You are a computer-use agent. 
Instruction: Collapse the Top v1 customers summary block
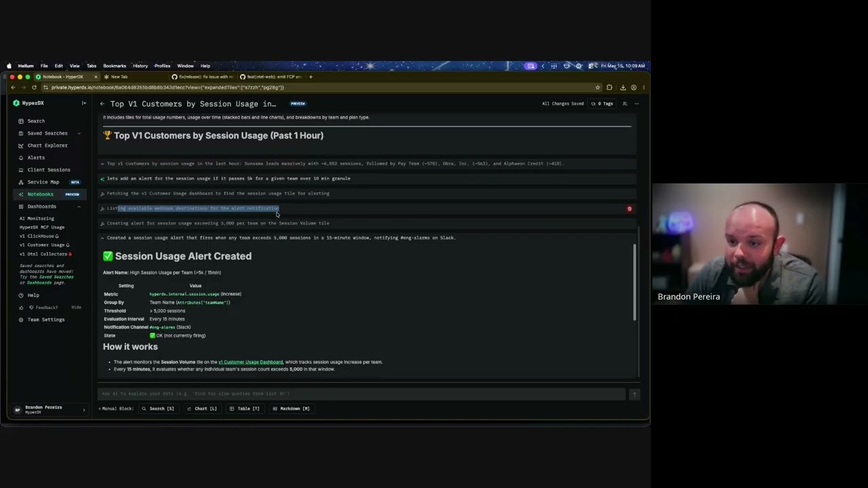(102, 163)
